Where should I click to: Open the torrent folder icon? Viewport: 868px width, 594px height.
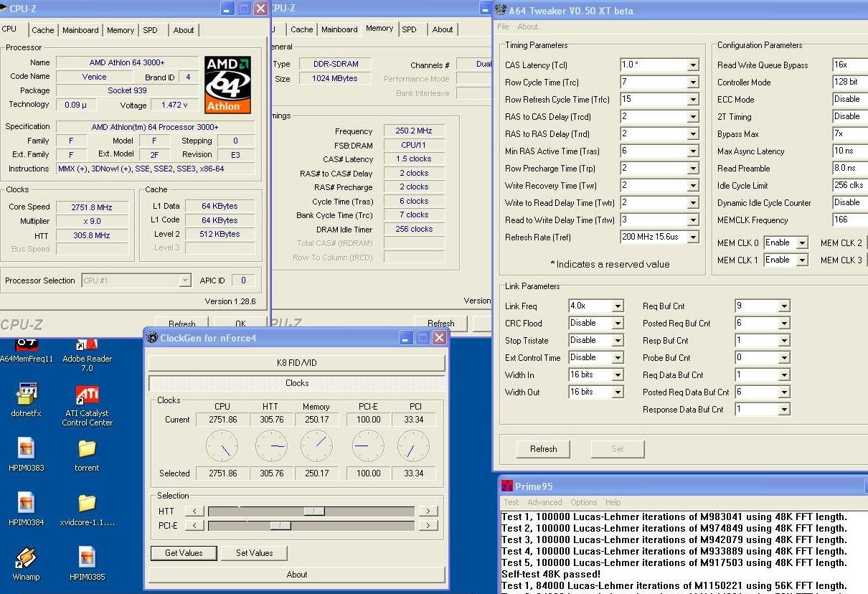[x=87, y=455]
